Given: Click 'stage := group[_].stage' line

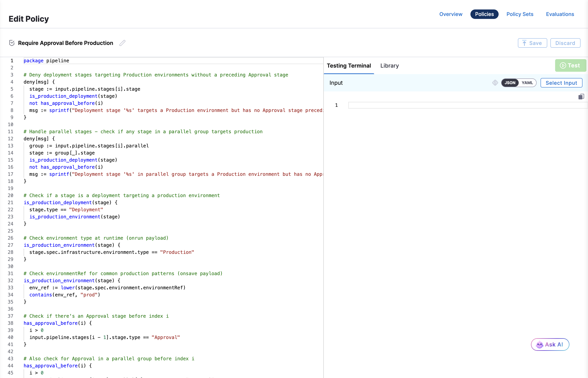Looking at the screenshot, I should (x=62, y=153).
